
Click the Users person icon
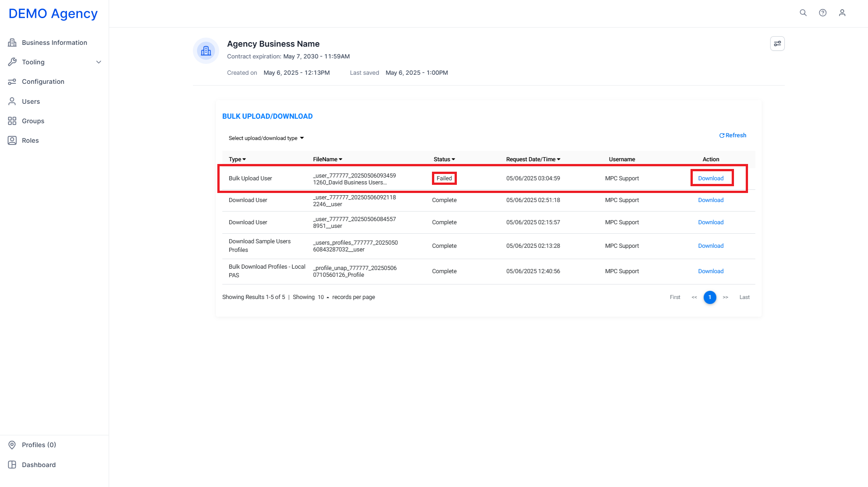(x=12, y=101)
